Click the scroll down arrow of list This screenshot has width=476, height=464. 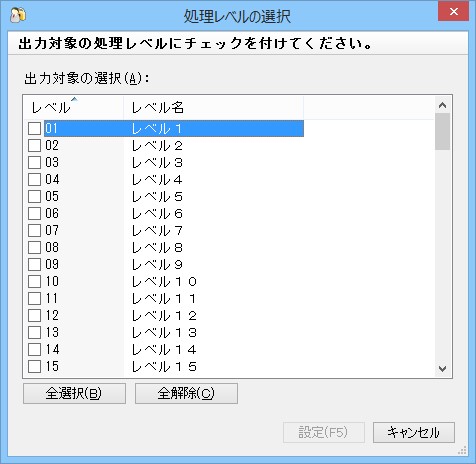(x=442, y=369)
